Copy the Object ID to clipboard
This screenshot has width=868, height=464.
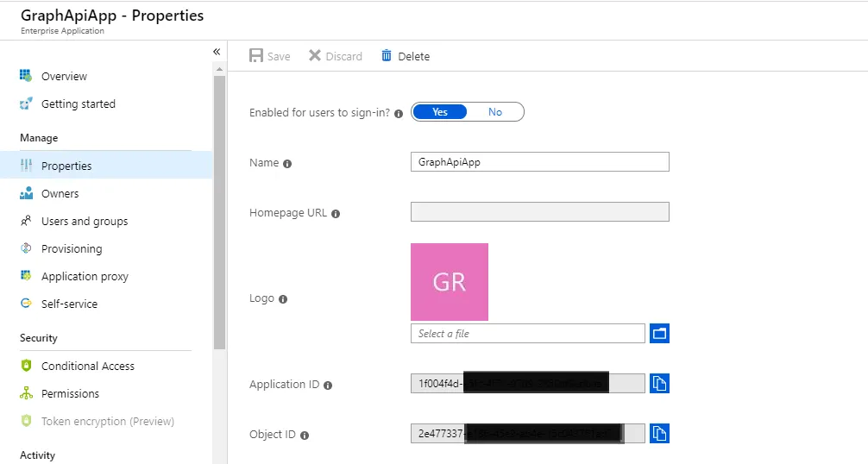(659, 434)
